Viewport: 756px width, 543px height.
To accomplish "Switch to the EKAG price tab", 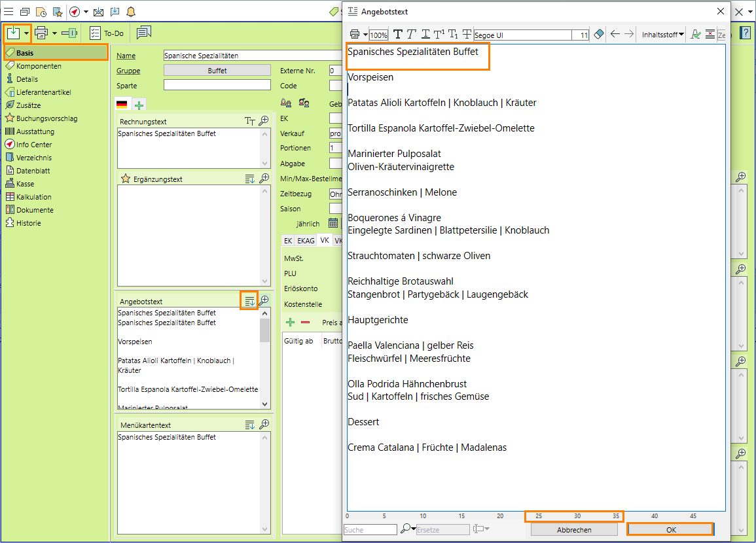I will click(x=306, y=241).
